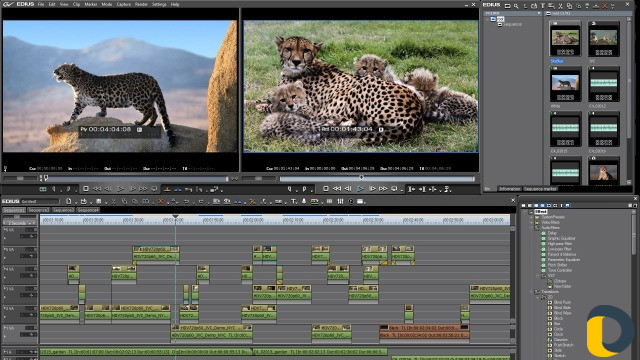640x360 pixels.
Task: Click Fast Forward in the recorder transport
Action: coord(383,189)
